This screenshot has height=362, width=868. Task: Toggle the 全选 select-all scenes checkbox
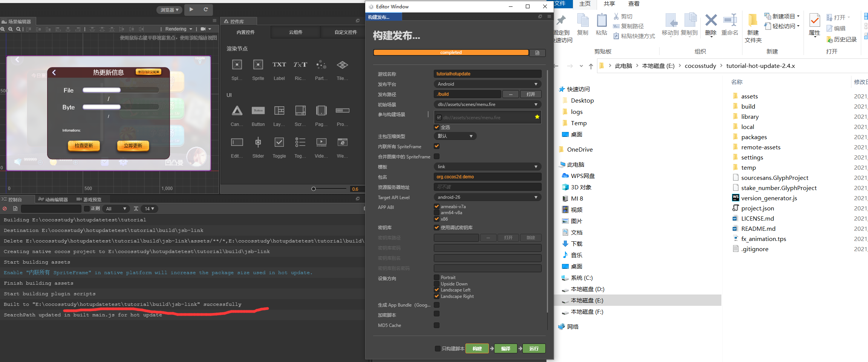click(x=437, y=127)
